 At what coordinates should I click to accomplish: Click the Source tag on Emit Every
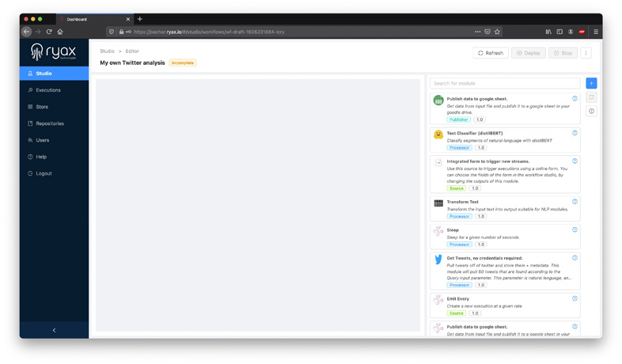pos(456,313)
